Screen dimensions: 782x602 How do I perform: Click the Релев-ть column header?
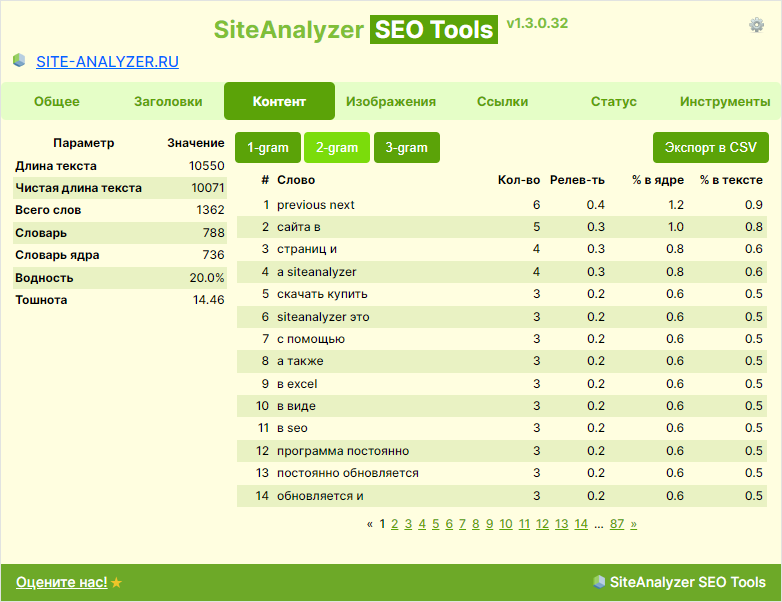pyautogui.click(x=577, y=180)
